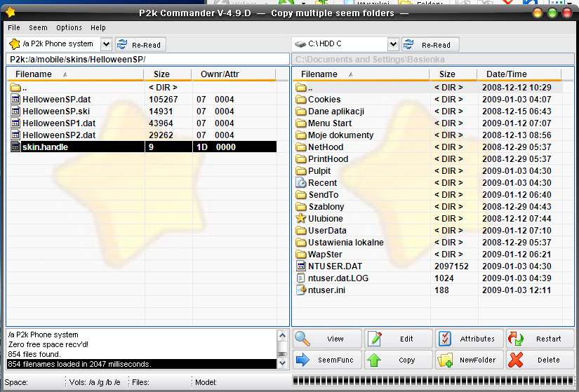
Task: Select the Ulubione star icon
Action: (x=301, y=218)
